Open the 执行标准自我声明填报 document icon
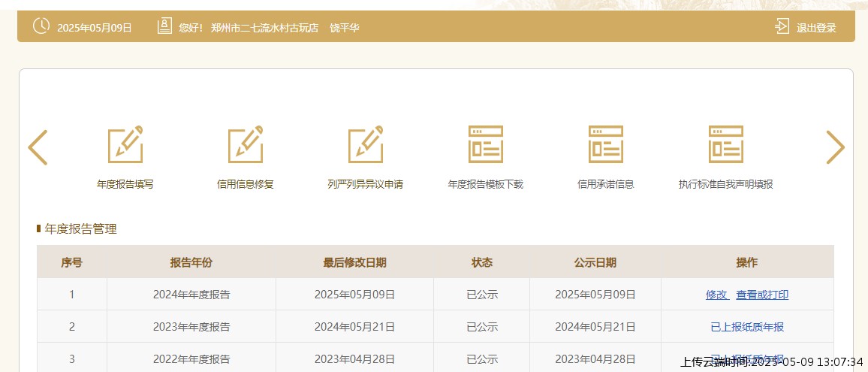 click(x=726, y=144)
